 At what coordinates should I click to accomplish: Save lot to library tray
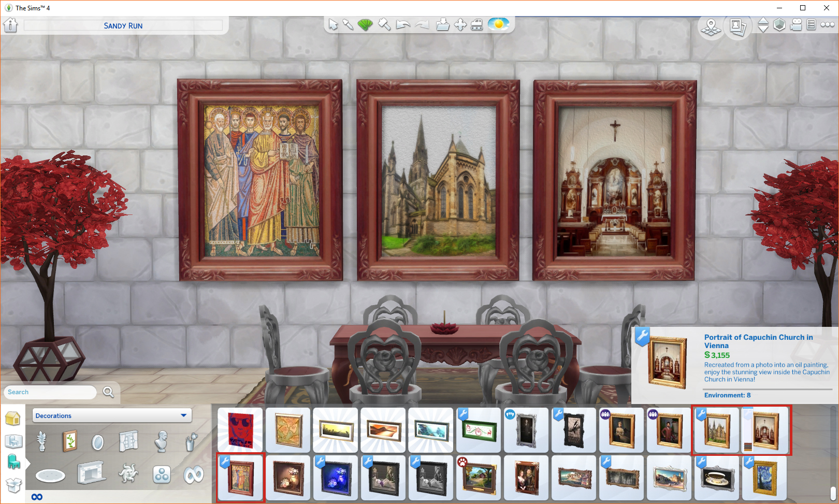pos(442,24)
